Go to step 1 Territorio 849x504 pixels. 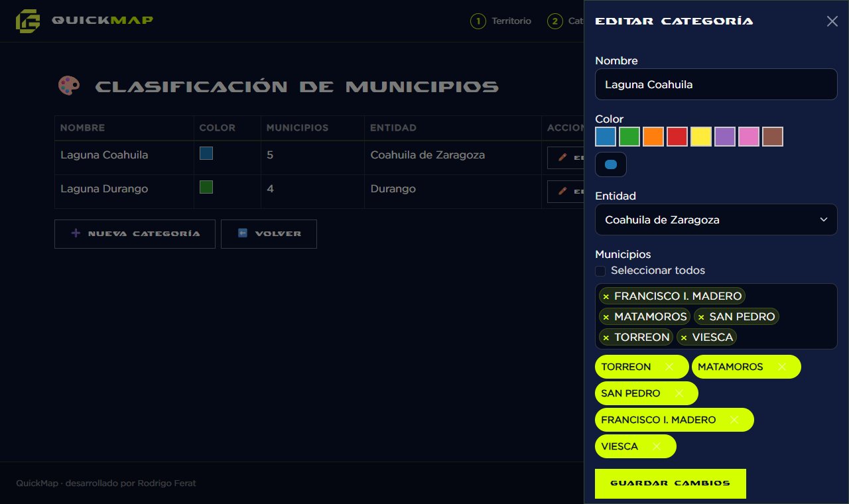pyautogui.click(x=501, y=21)
